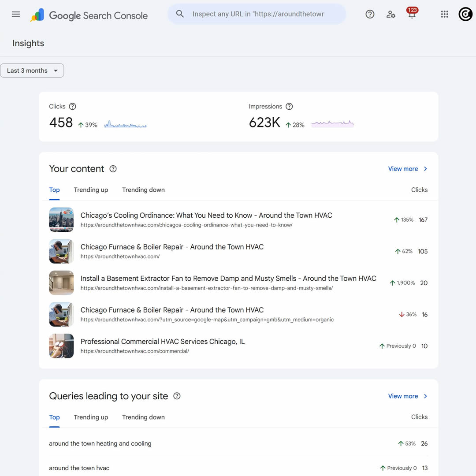
Task: Expand the Last 3 months date dropdown
Action: tap(32, 71)
